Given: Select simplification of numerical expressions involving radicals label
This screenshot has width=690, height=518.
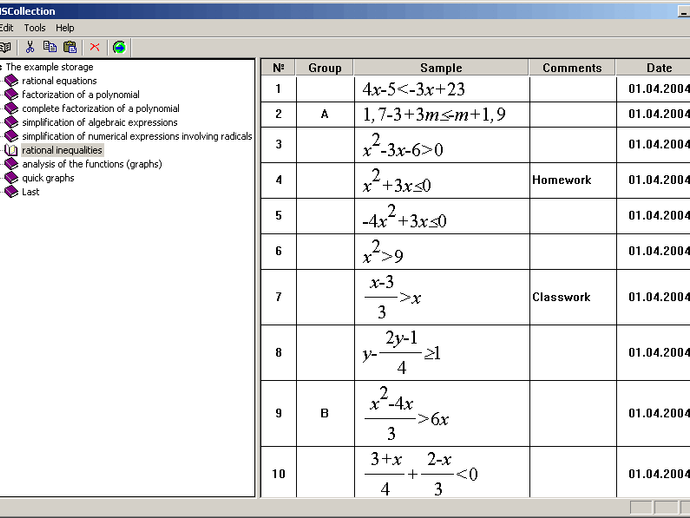Looking at the screenshot, I should click(x=137, y=136).
